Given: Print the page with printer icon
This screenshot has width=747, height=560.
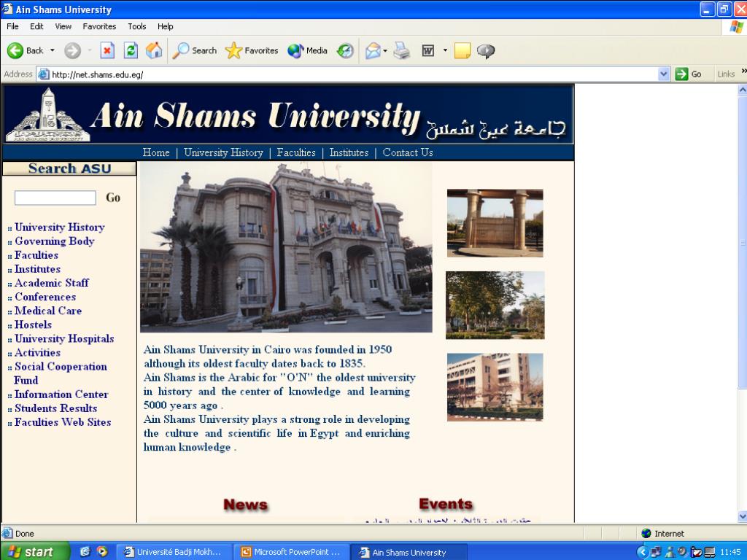Looking at the screenshot, I should click(402, 50).
